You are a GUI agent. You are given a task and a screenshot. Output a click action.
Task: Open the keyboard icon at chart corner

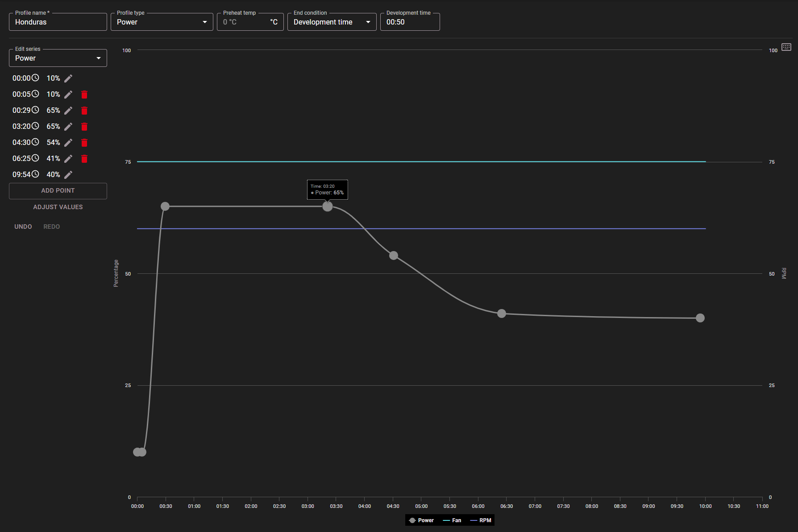(x=786, y=47)
